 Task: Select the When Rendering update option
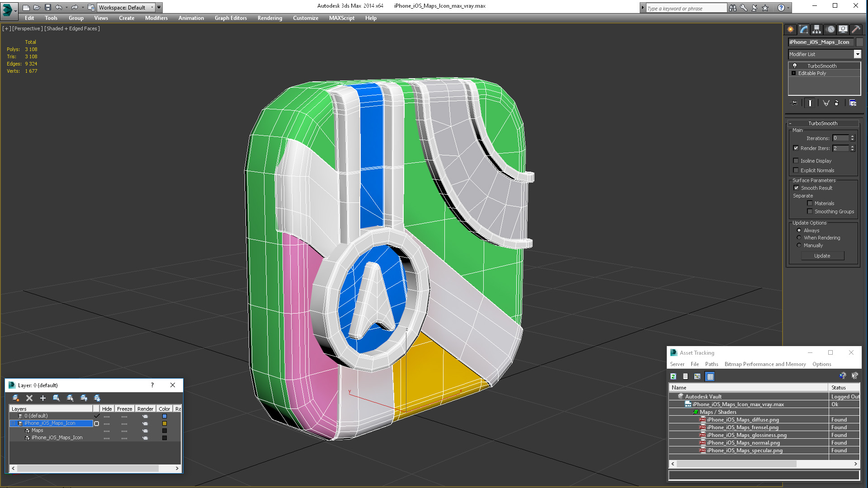pos(799,238)
